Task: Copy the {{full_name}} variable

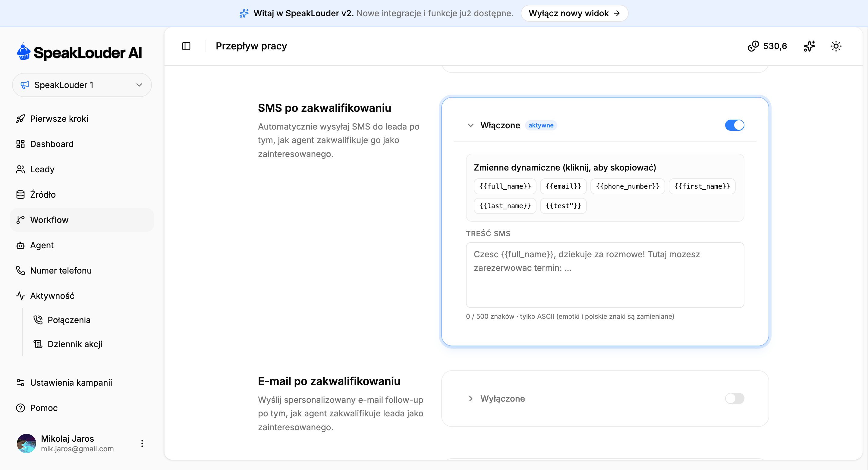Action: [x=505, y=186]
